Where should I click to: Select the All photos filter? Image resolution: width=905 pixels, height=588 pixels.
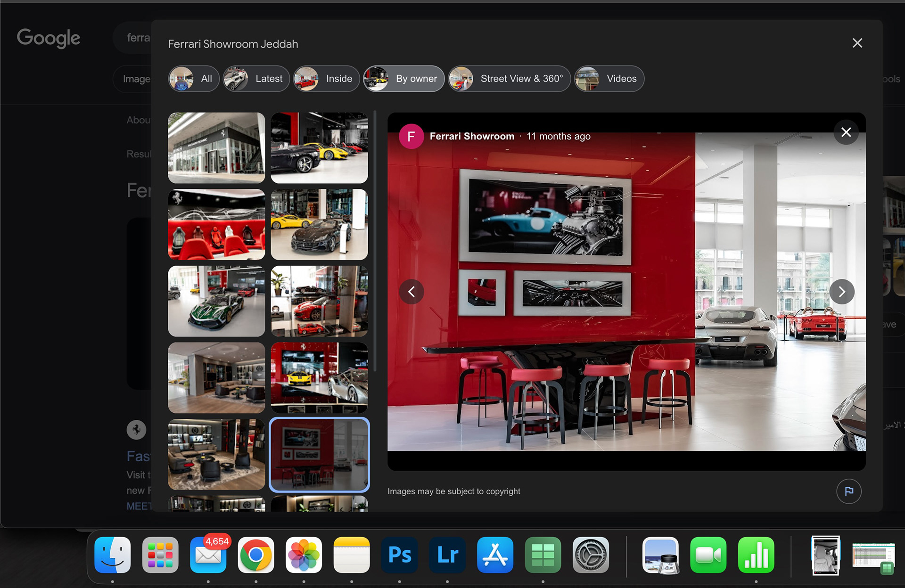194,79
